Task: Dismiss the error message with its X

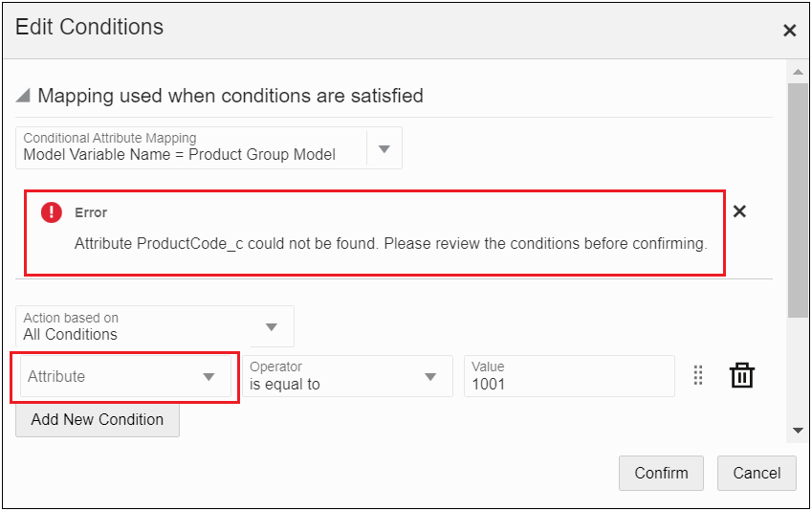Action: (739, 211)
